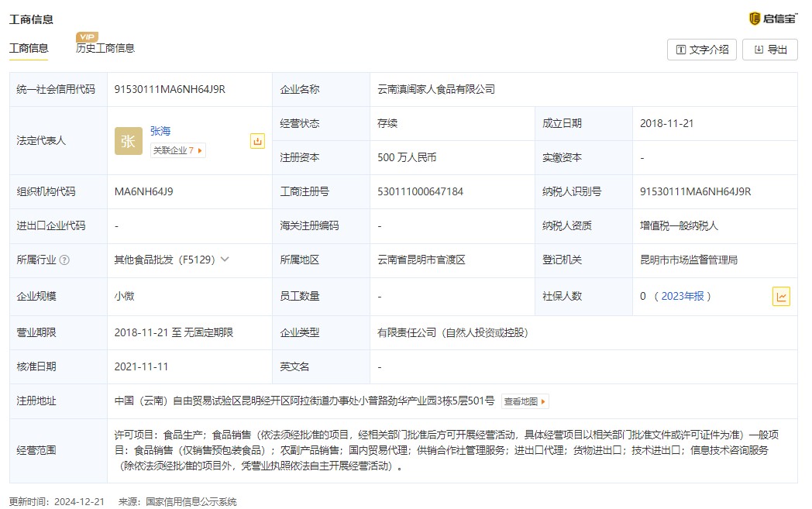
Task: Click the 文字介绍 button
Action: [x=702, y=50]
